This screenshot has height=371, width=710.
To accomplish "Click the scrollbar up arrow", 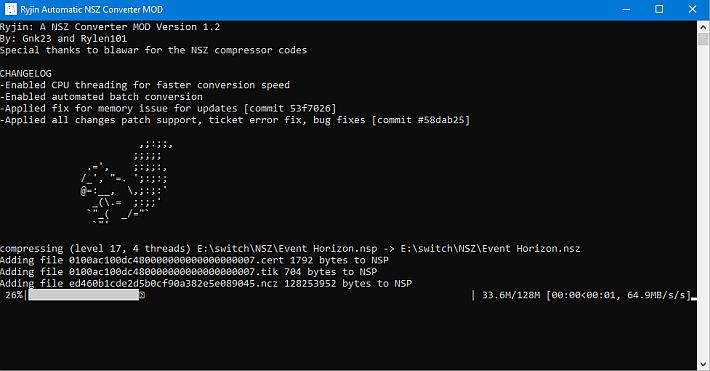I will pos(703,27).
